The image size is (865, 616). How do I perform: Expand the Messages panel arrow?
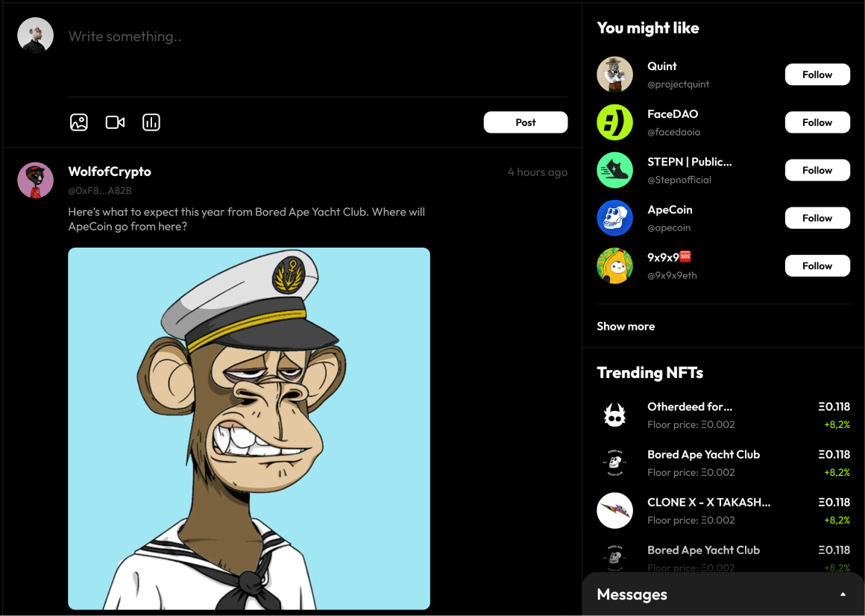843,594
